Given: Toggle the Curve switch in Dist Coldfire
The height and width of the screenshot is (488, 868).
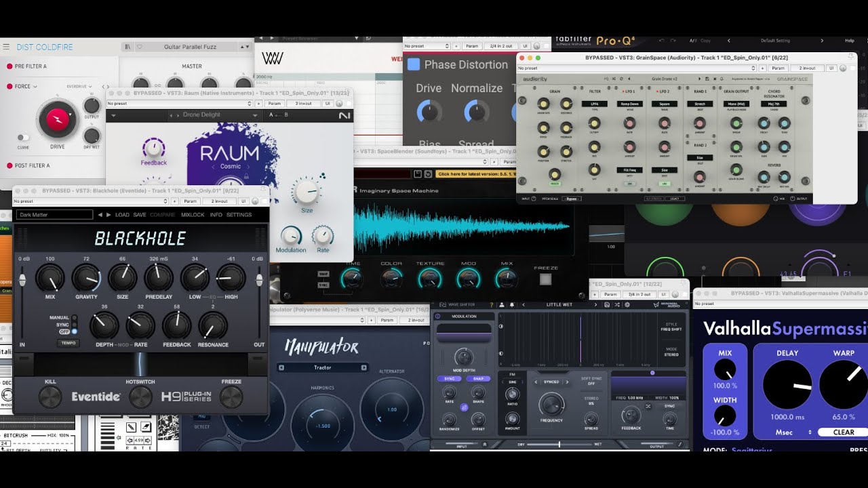Looking at the screenshot, I should pos(24,138).
